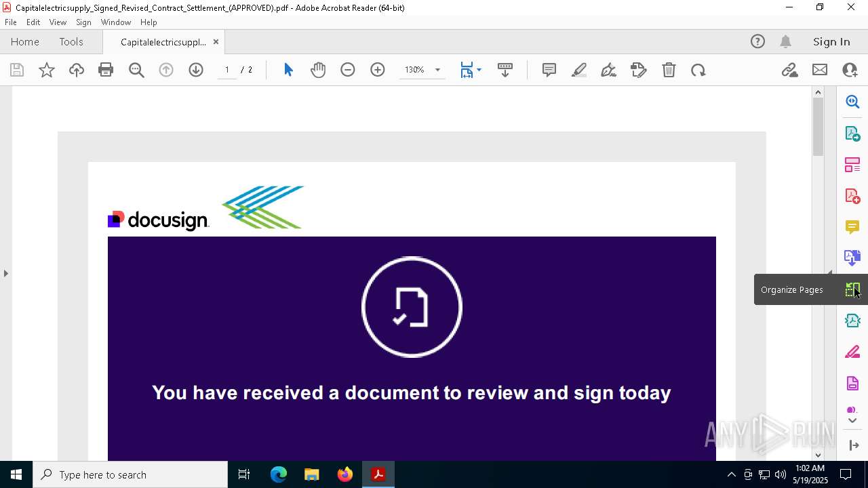
Task: Launch Microsoft Edge from taskbar
Action: tap(279, 474)
